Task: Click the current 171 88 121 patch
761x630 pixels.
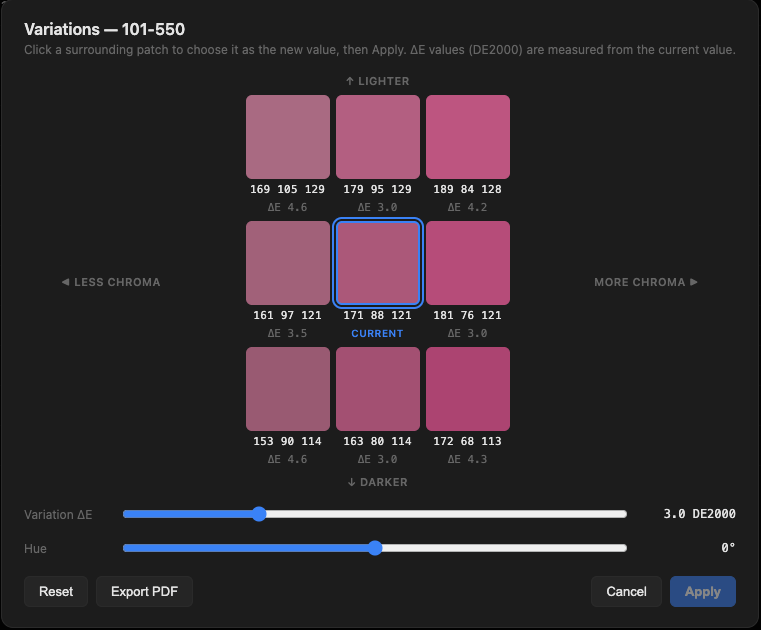Action: click(378, 263)
